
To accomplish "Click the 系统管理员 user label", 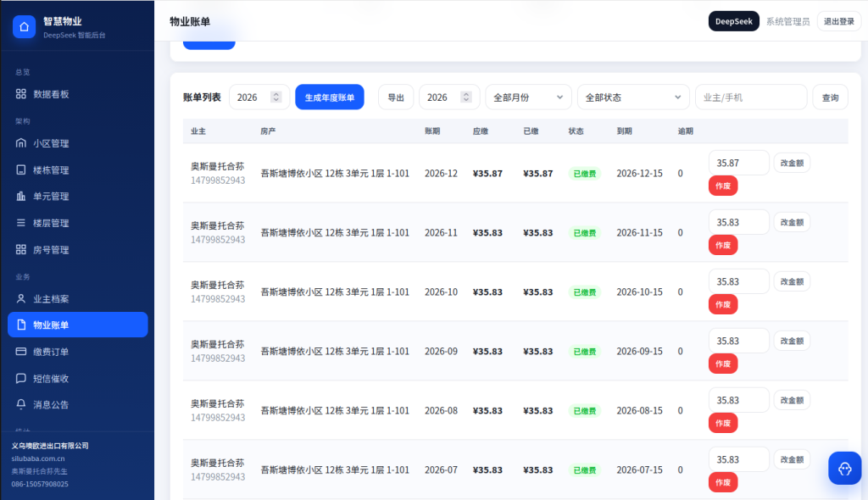I will tap(787, 21).
